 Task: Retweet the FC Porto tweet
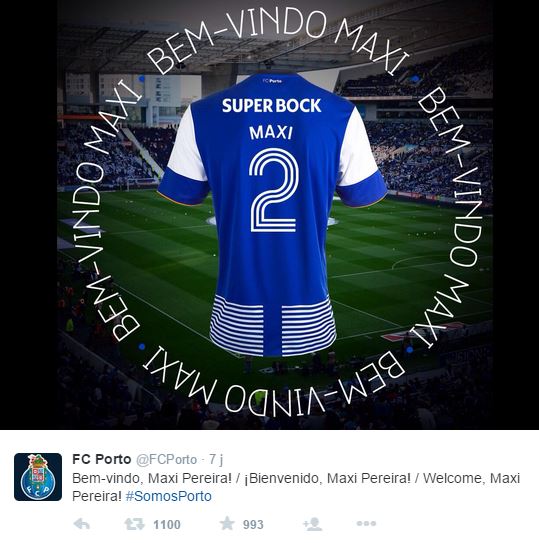click(x=134, y=524)
